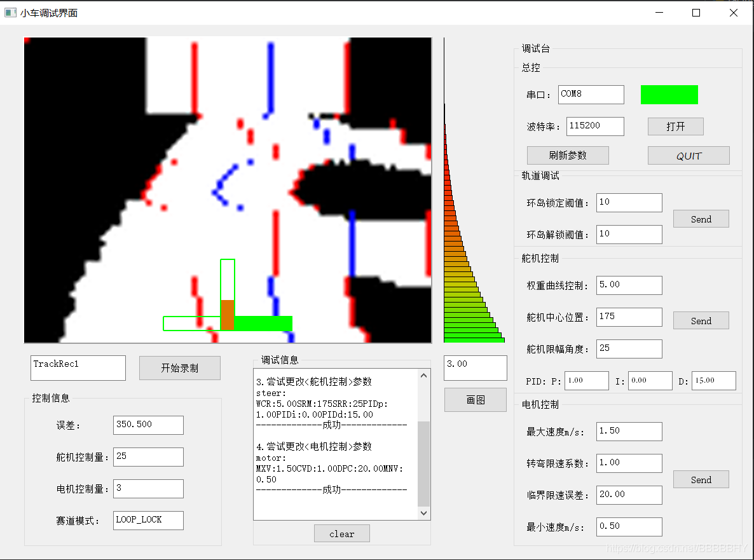Click the 最小速度m/s input field
This screenshot has width=754, height=560.
pyautogui.click(x=629, y=526)
